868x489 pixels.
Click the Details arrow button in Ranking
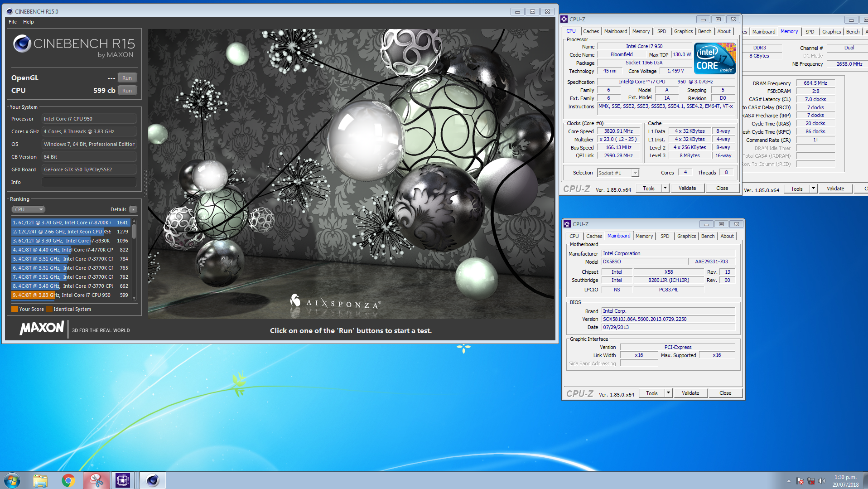point(133,209)
